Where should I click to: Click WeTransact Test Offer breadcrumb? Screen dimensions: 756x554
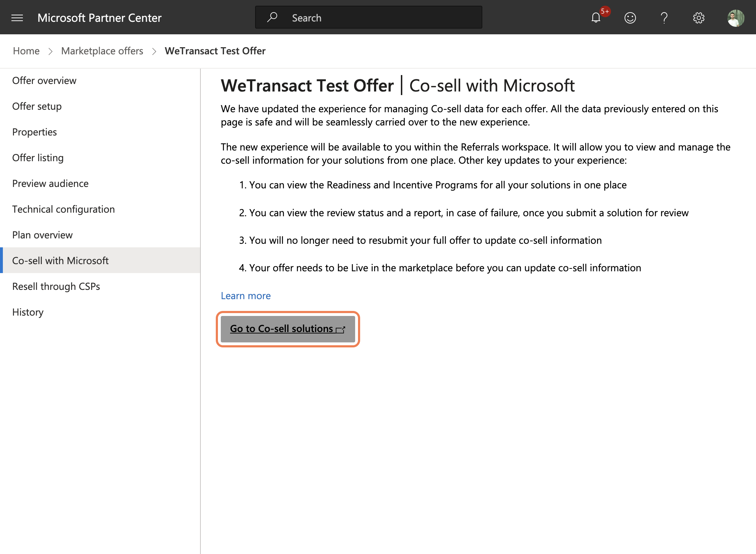click(215, 51)
